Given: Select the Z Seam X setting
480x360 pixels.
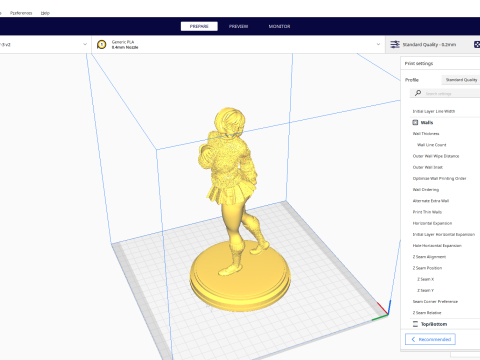Looking at the screenshot, I should point(425,279).
